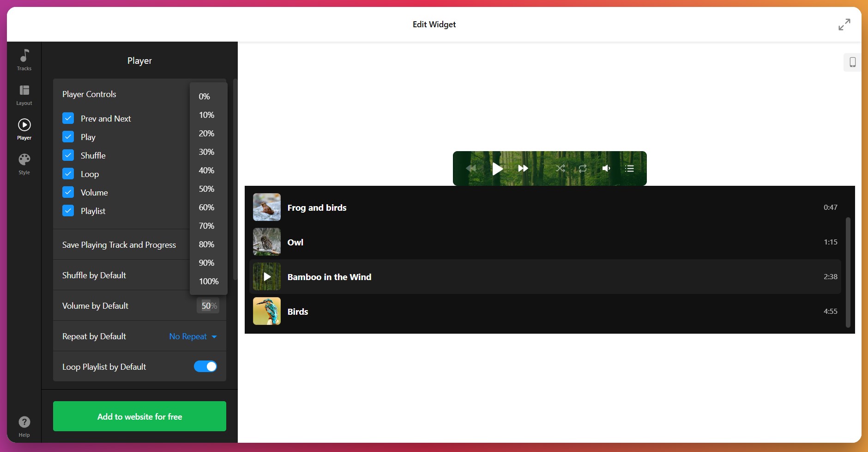
Task: Turn off Loop Playlist by Default
Action: pyautogui.click(x=205, y=366)
